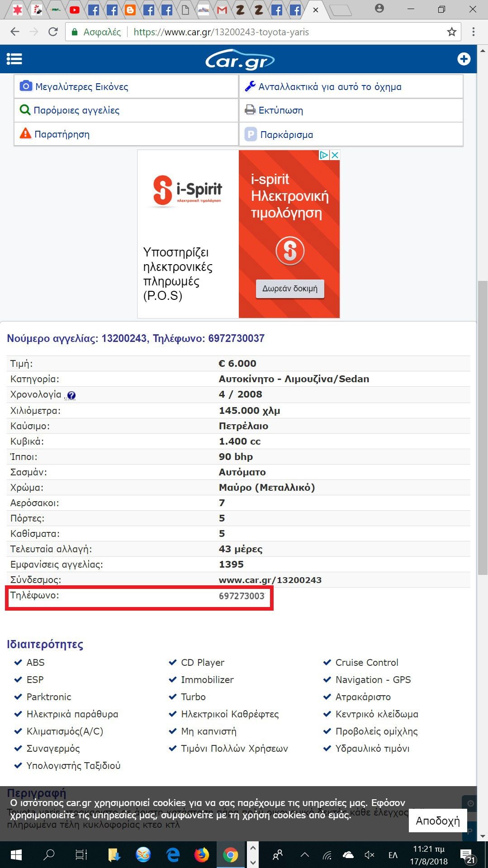The width and height of the screenshot is (488, 868).
Task: Switch to the Gmail tab
Action: pyautogui.click(x=222, y=9)
